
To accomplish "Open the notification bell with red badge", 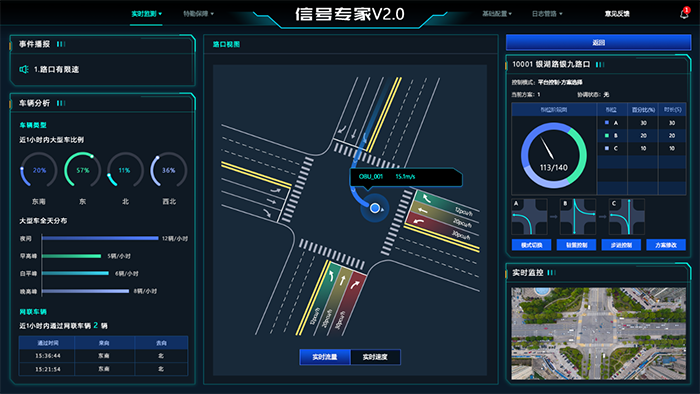I will [684, 13].
